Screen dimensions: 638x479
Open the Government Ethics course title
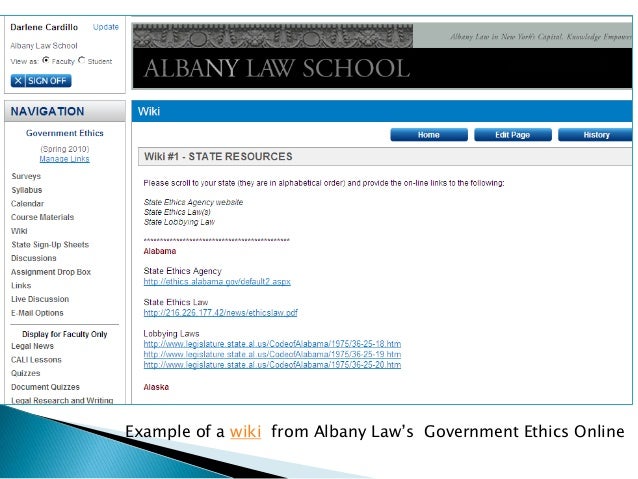(x=65, y=133)
